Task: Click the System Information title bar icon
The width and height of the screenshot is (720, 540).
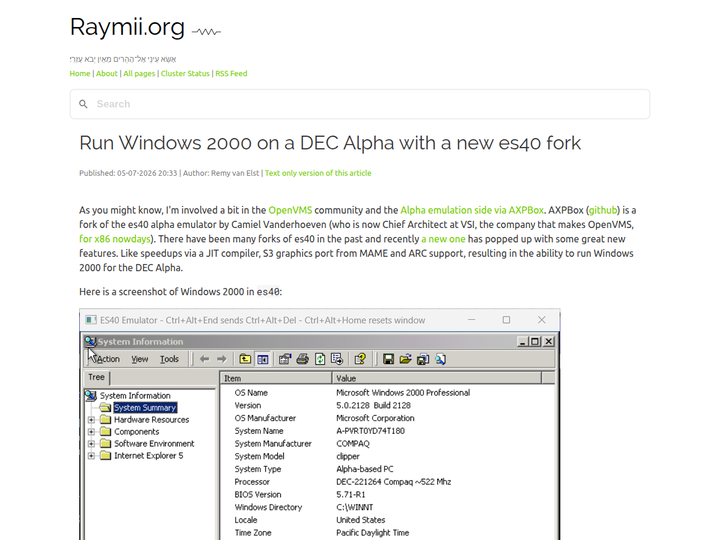Action: coord(90,341)
